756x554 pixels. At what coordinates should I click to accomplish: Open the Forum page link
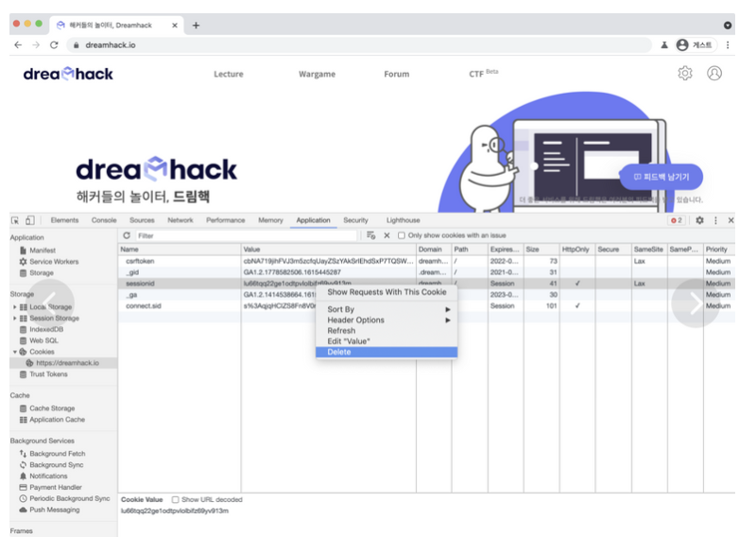coord(396,75)
